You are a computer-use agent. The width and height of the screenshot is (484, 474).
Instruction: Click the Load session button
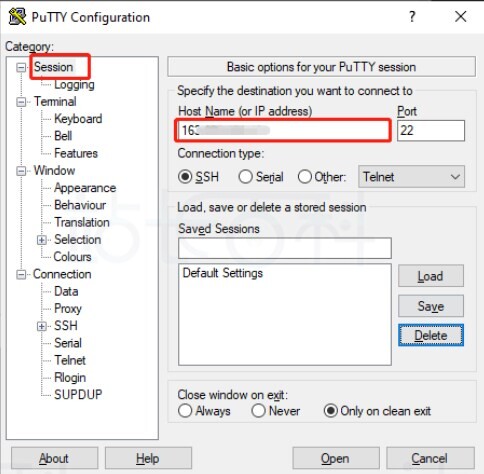point(431,276)
